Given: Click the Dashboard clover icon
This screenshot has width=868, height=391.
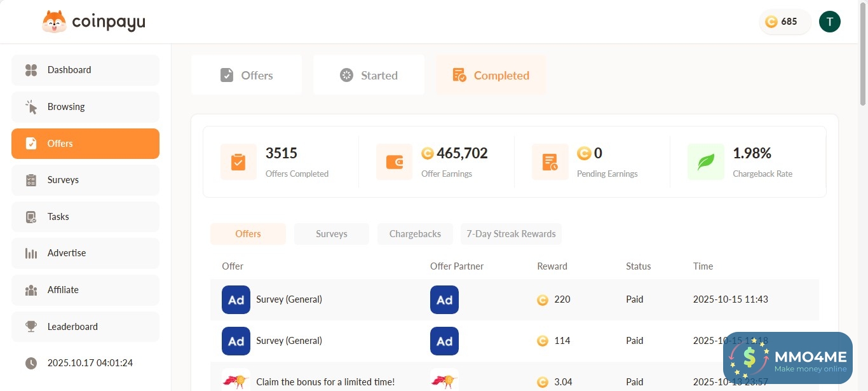Looking at the screenshot, I should click(x=31, y=70).
